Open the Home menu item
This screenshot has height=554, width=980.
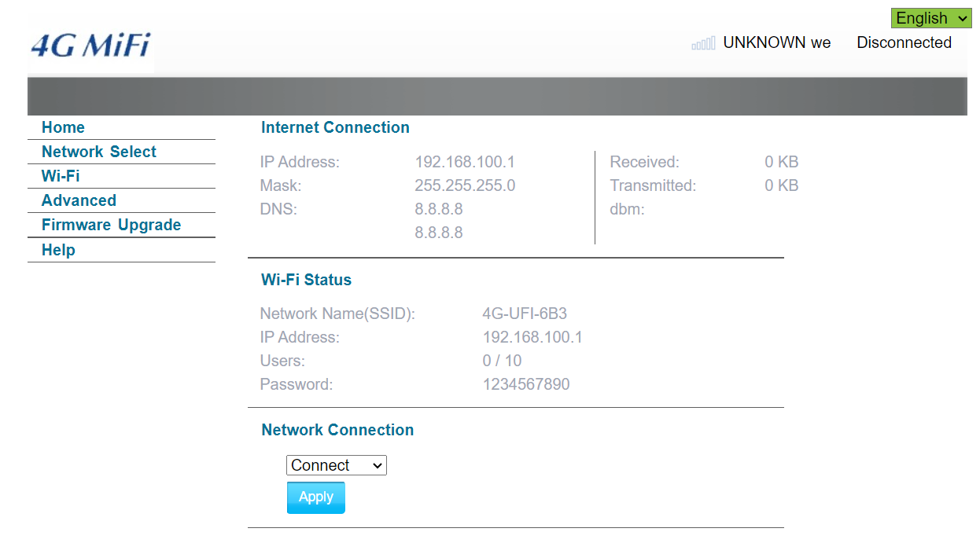tap(63, 127)
